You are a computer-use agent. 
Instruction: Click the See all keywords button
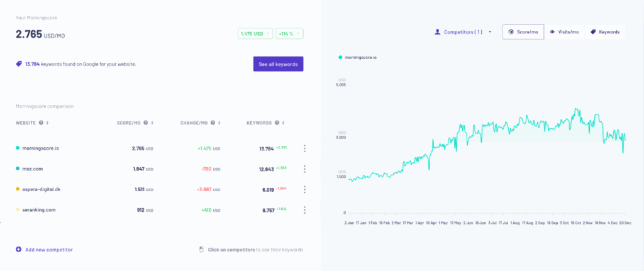[x=278, y=64]
